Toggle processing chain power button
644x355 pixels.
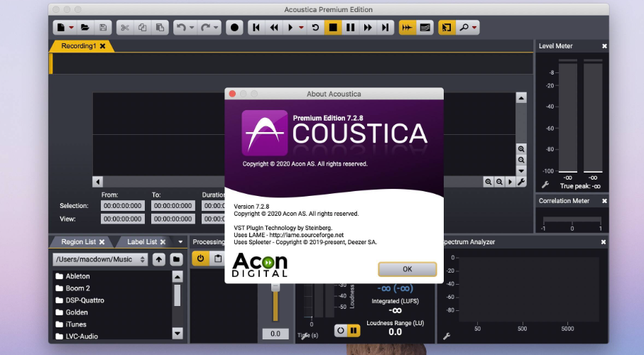[200, 258]
